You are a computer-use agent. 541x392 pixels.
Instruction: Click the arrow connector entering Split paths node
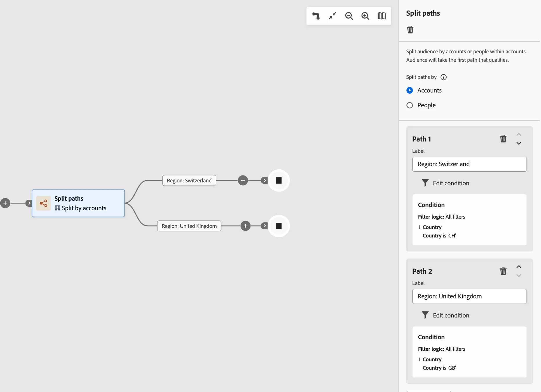(29, 203)
